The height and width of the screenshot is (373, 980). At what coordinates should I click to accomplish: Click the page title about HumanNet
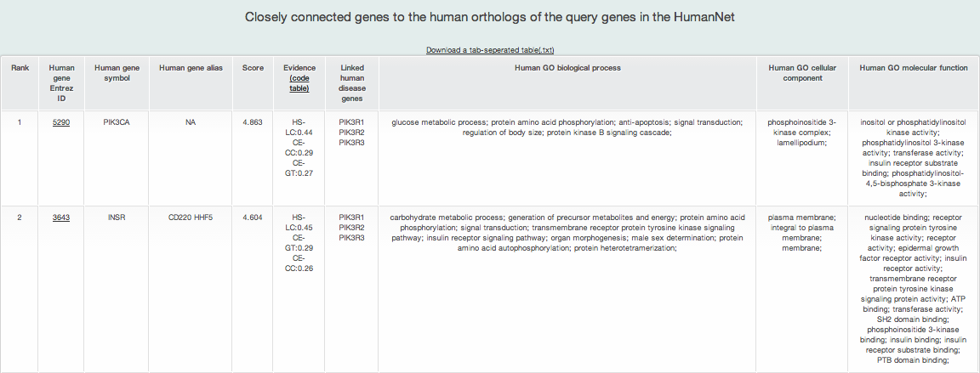point(490,18)
